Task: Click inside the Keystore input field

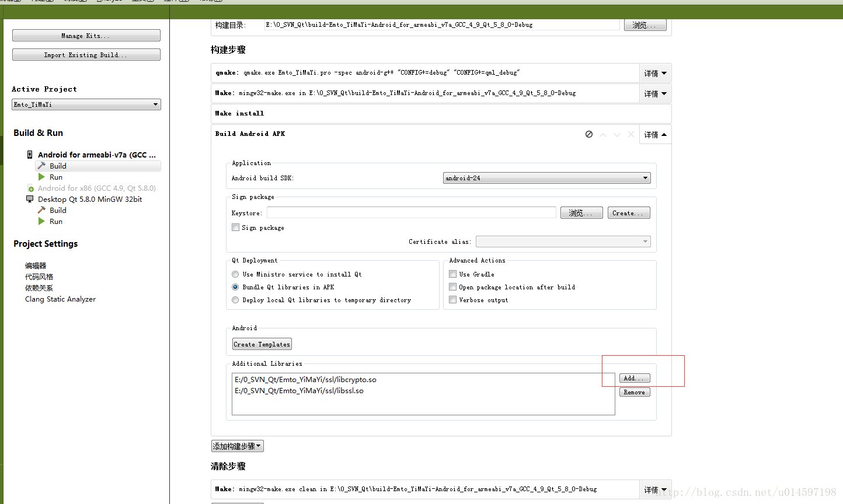Action: tap(412, 212)
